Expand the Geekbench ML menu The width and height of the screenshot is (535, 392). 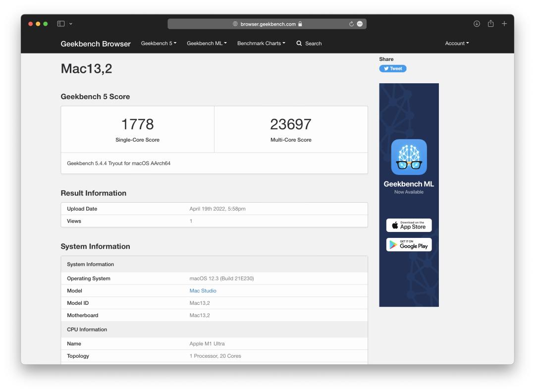click(207, 44)
